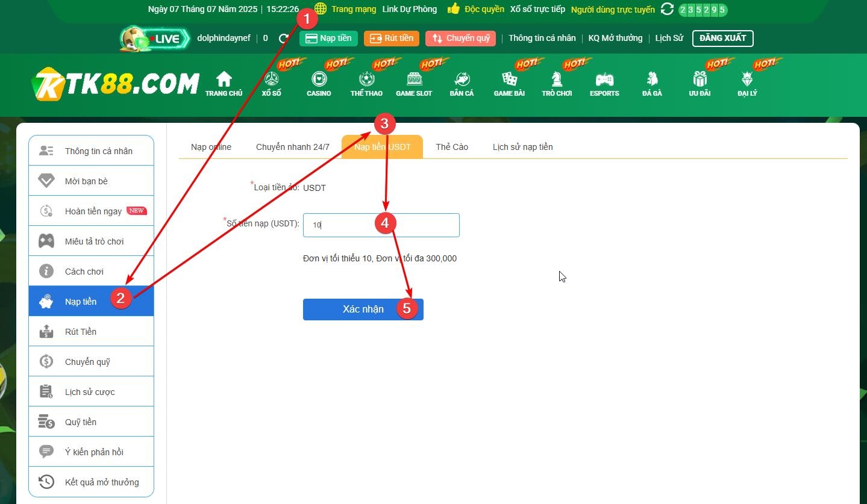Refresh online users counter icon
867x504 pixels.
(667, 9)
